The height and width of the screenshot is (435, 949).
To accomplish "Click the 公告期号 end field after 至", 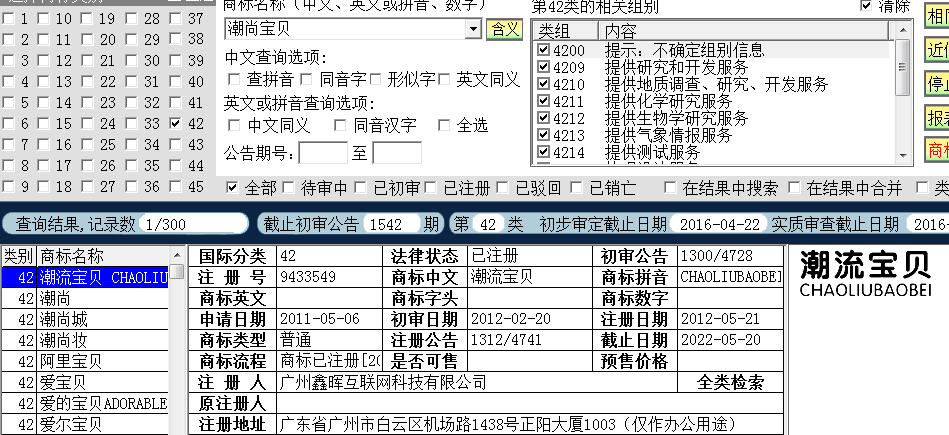I will coord(397,153).
